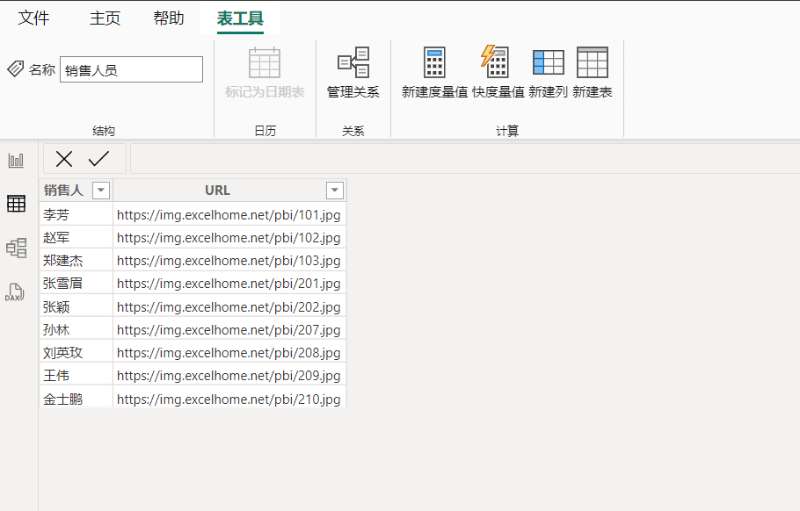Open the URL column filter dropdown
This screenshot has height=511, width=800.
335,190
